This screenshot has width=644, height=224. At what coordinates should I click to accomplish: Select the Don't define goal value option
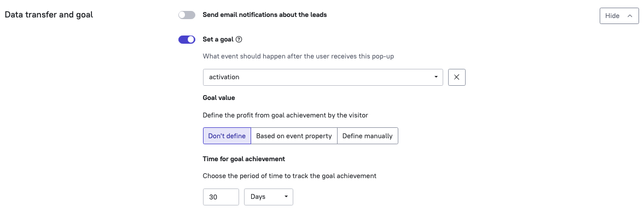click(x=227, y=136)
